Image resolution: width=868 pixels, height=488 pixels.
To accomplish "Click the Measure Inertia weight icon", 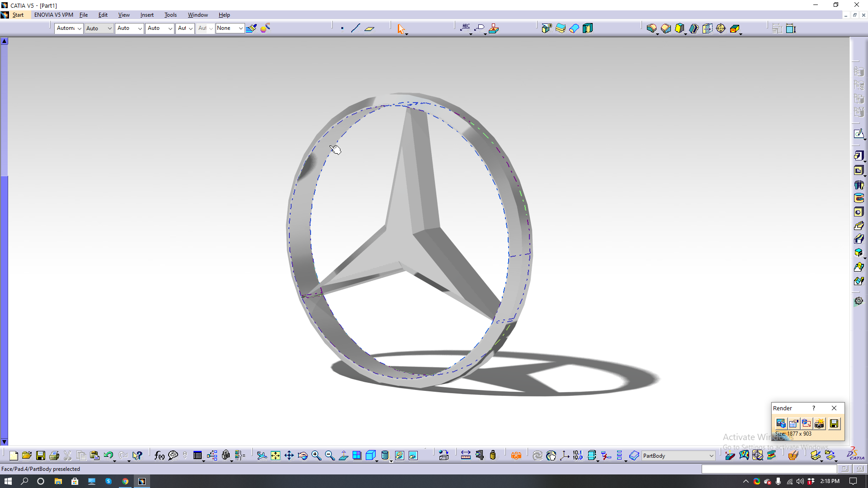I will click(x=493, y=455).
